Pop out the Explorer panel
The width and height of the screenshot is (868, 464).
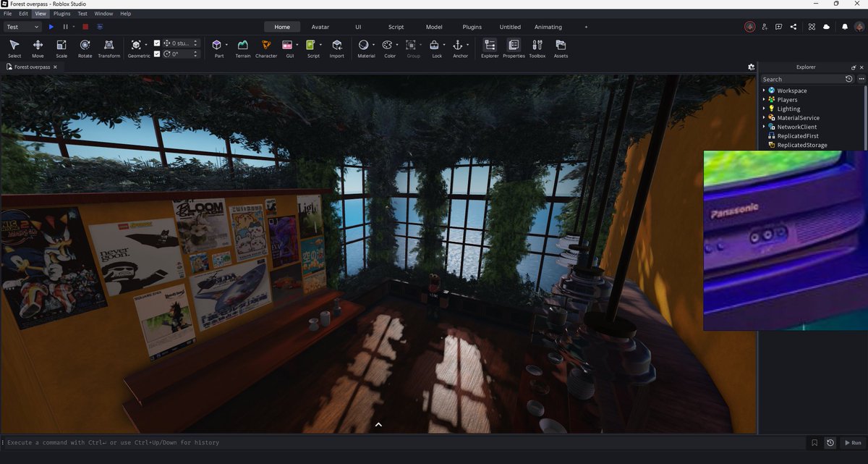854,67
